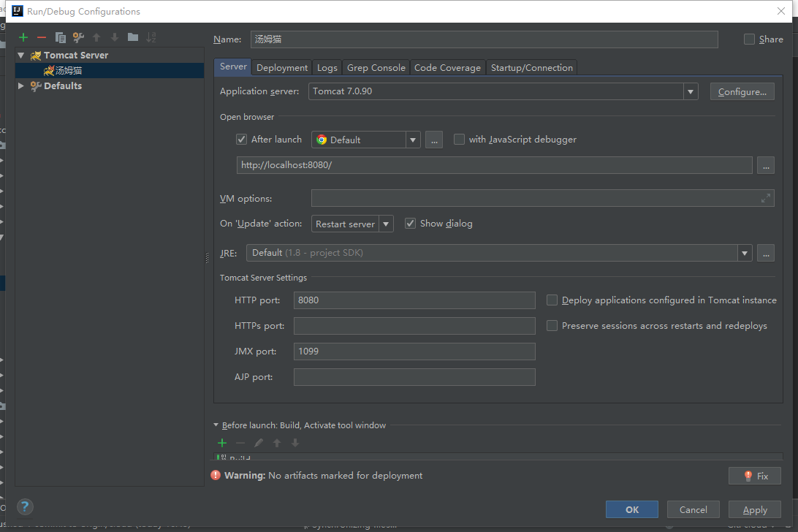Click the Fix button
Screen dimensions: 798x532
(755, 476)
